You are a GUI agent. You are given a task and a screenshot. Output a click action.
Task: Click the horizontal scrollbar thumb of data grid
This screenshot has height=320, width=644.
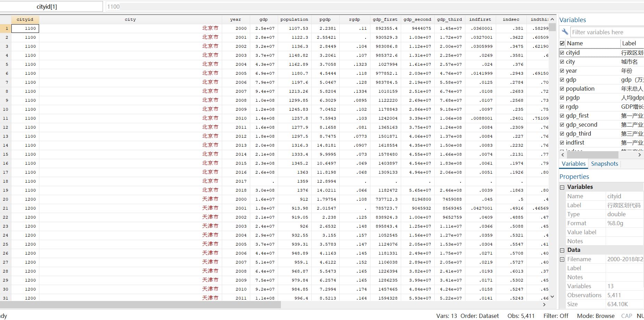(x=140, y=304)
